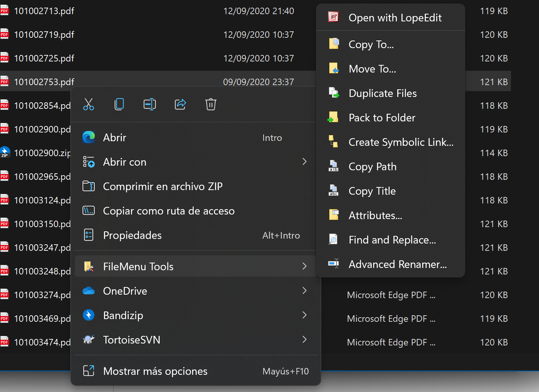Select Open with LopeEdit

(390, 18)
